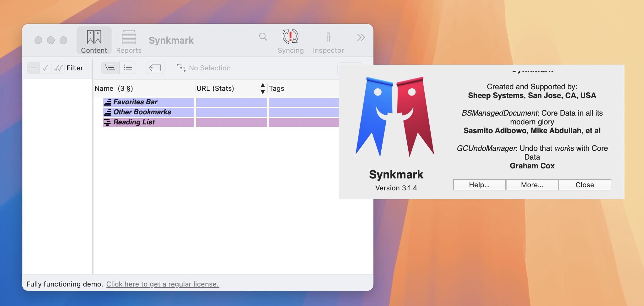Close the About Synkmark window

(x=585, y=185)
